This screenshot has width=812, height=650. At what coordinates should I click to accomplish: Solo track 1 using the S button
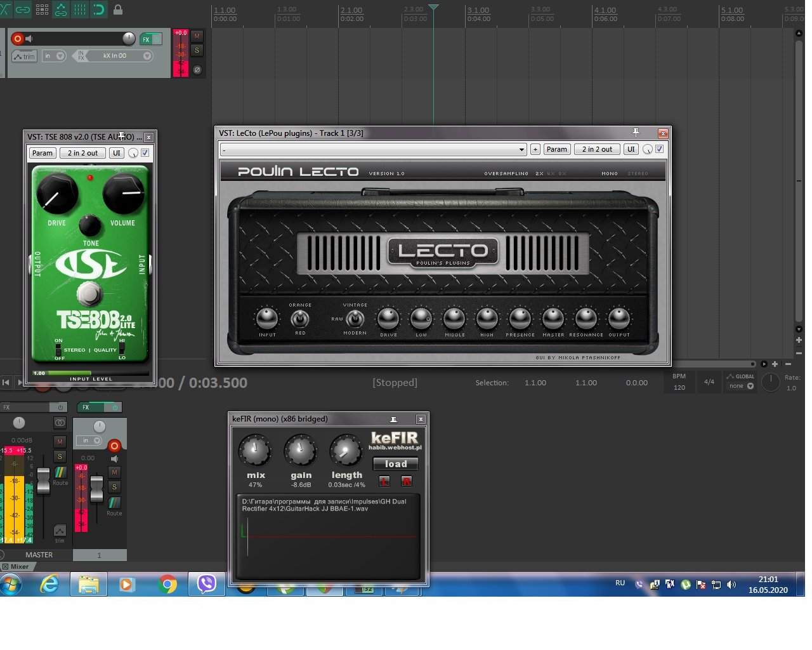pyautogui.click(x=197, y=50)
